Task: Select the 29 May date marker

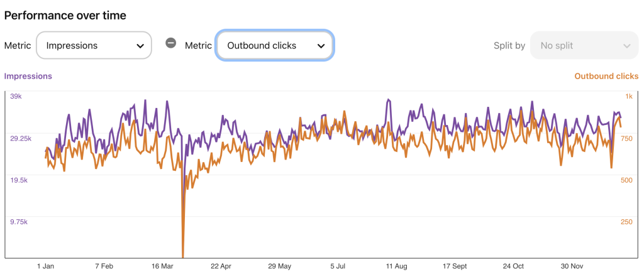Action: 279,266
